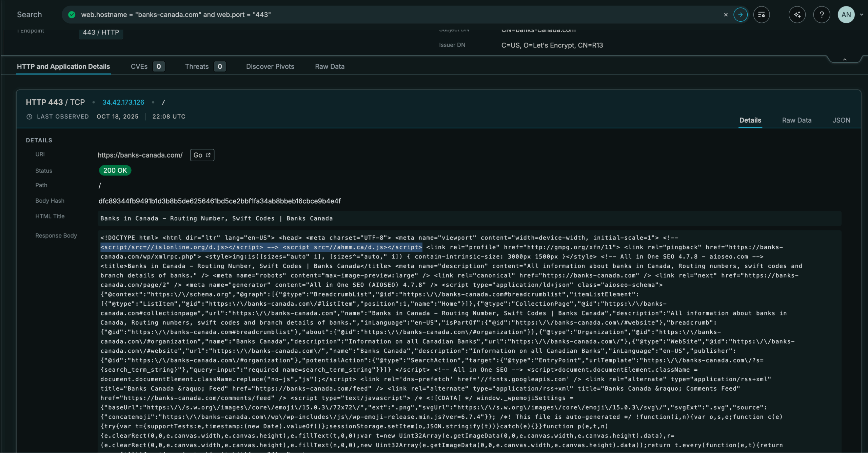Open the AN user avatar
This screenshot has width=868, height=453.
847,15
